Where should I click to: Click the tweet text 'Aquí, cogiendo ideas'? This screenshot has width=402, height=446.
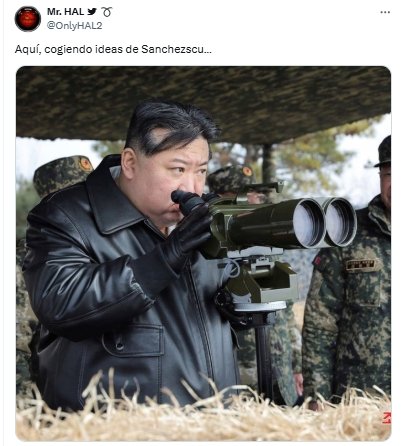[x=69, y=50]
